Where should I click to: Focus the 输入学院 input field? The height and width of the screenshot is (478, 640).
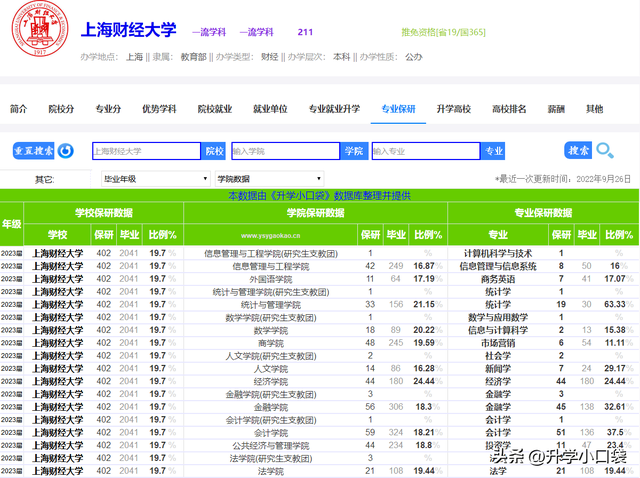pyautogui.click(x=286, y=151)
